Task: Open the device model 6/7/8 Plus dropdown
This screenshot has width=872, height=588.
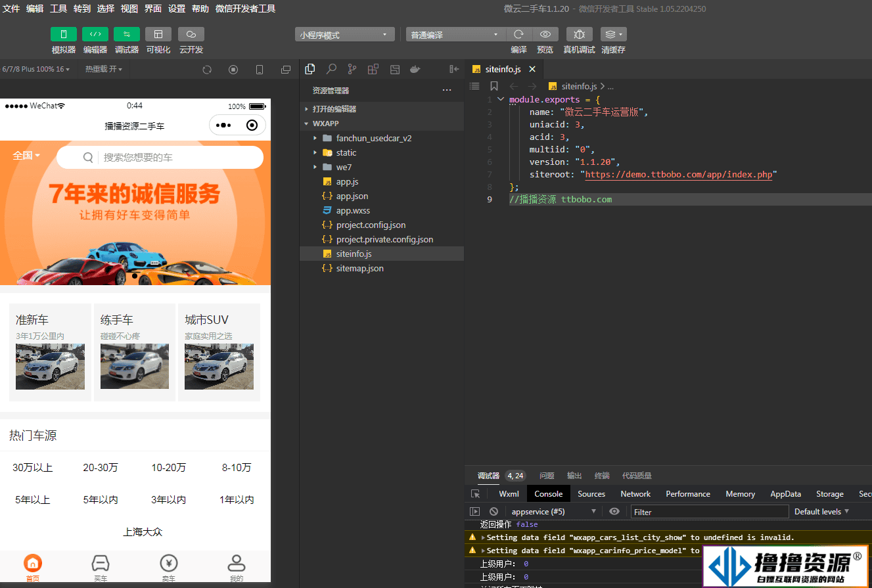Action: point(36,69)
